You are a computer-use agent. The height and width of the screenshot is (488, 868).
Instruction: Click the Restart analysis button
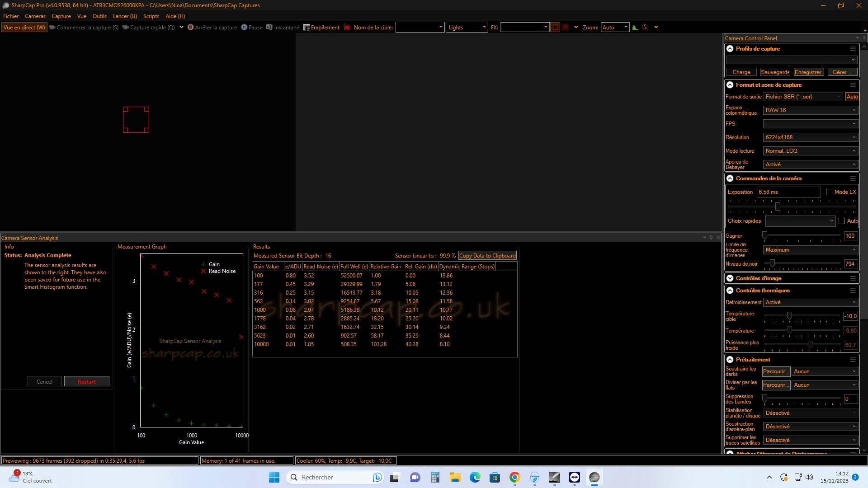(87, 382)
